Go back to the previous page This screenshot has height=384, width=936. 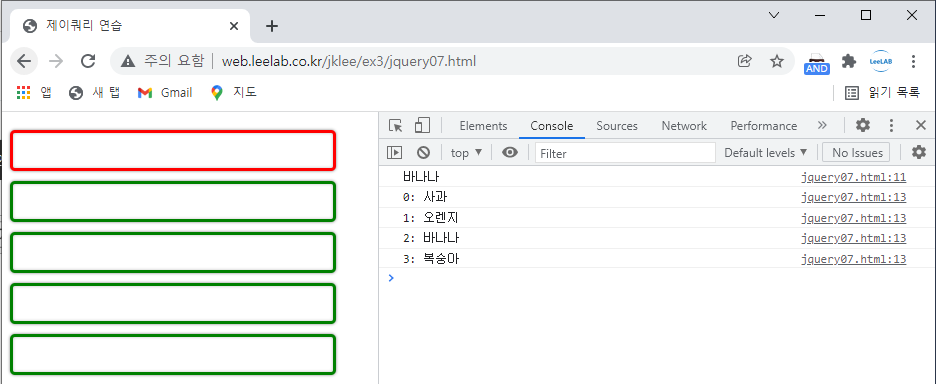[x=24, y=61]
